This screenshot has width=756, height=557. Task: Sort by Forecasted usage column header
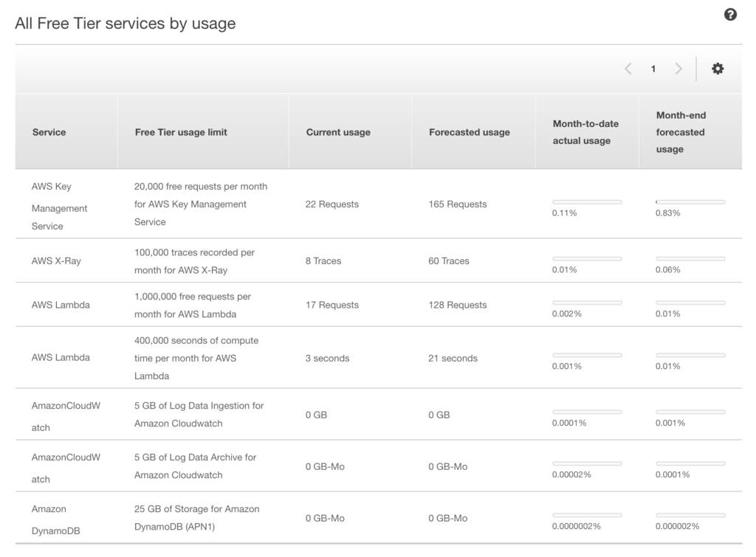pyautogui.click(x=470, y=132)
